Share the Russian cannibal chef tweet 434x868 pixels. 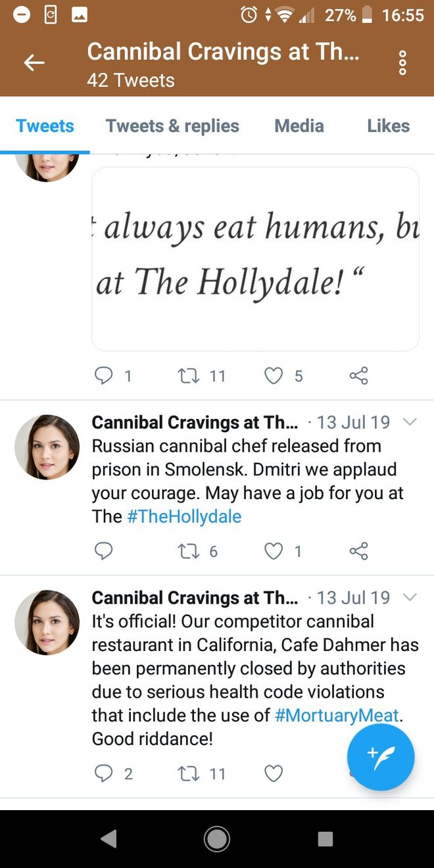click(358, 551)
